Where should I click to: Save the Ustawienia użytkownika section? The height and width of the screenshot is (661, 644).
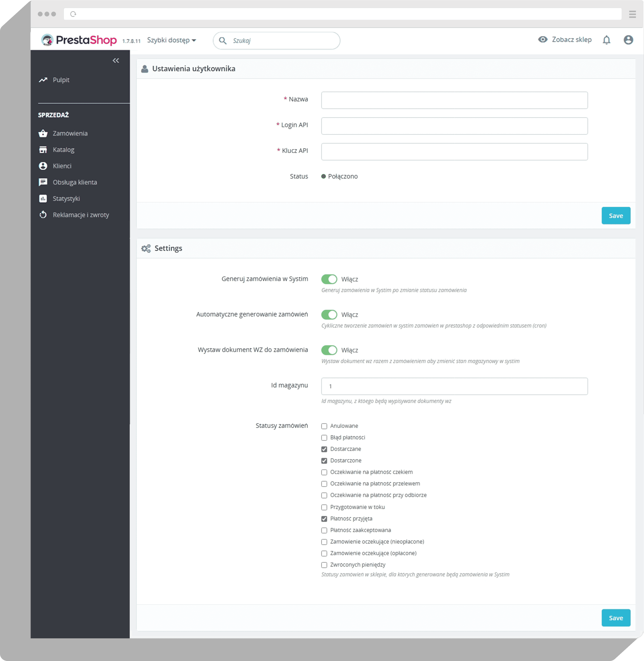[616, 215]
